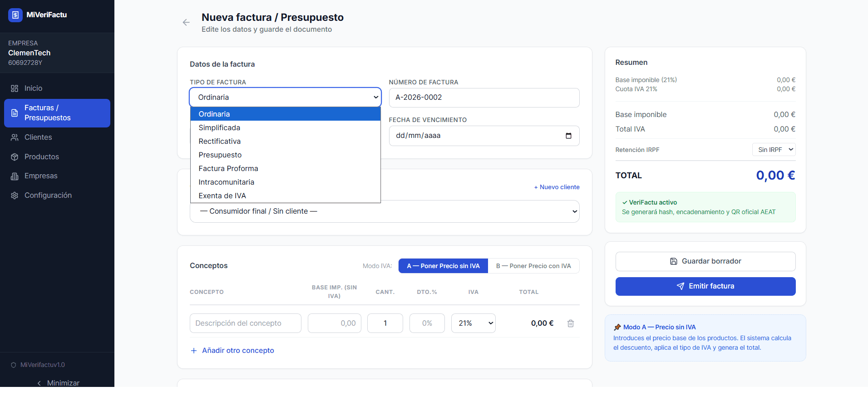Open Clientes from the sidebar

(x=57, y=137)
